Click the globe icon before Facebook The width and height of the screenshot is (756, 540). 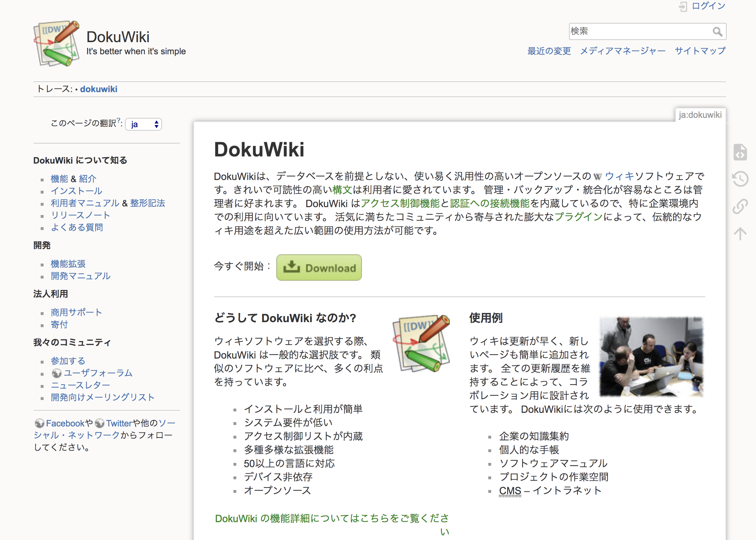click(39, 423)
